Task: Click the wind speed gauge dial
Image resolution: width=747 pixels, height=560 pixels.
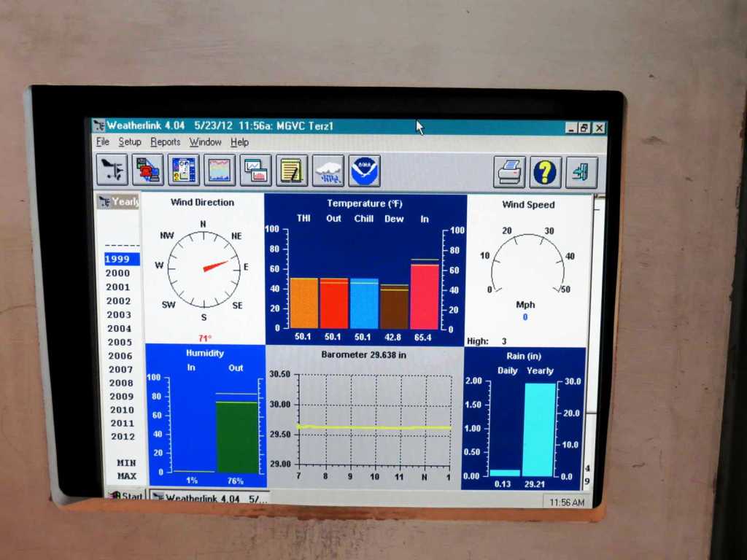Action: 527,262
